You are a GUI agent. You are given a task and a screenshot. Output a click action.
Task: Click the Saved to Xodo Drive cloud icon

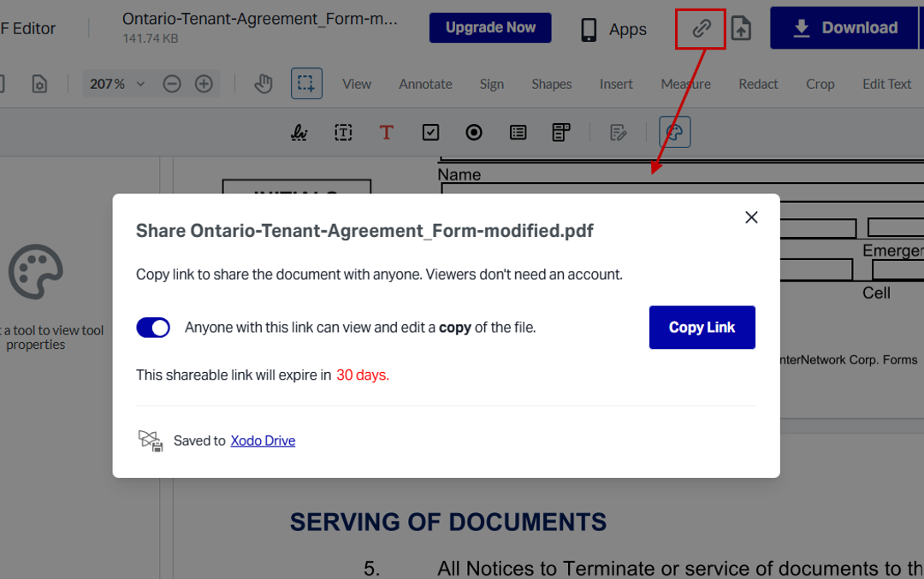tap(151, 440)
